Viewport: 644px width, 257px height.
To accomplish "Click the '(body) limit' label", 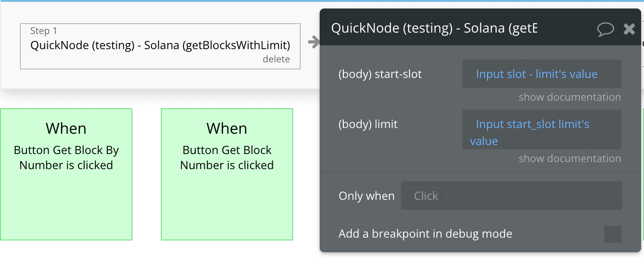I will point(368,124).
